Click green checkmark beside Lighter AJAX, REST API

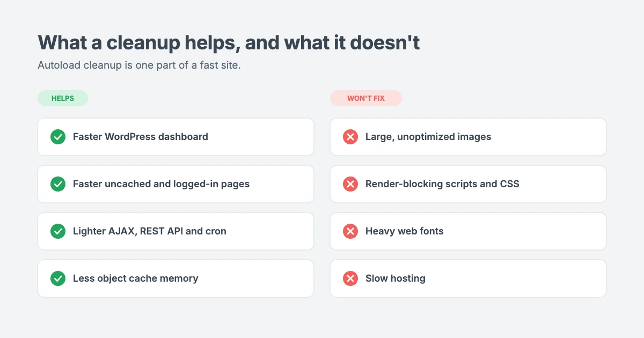click(x=58, y=231)
